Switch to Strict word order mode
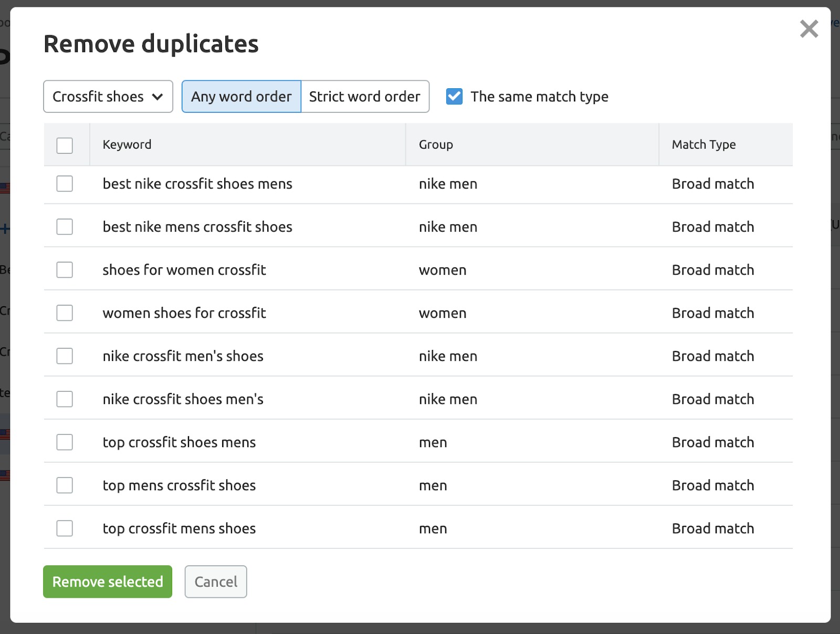Screen dimensions: 840x634 click(x=365, y=96)
